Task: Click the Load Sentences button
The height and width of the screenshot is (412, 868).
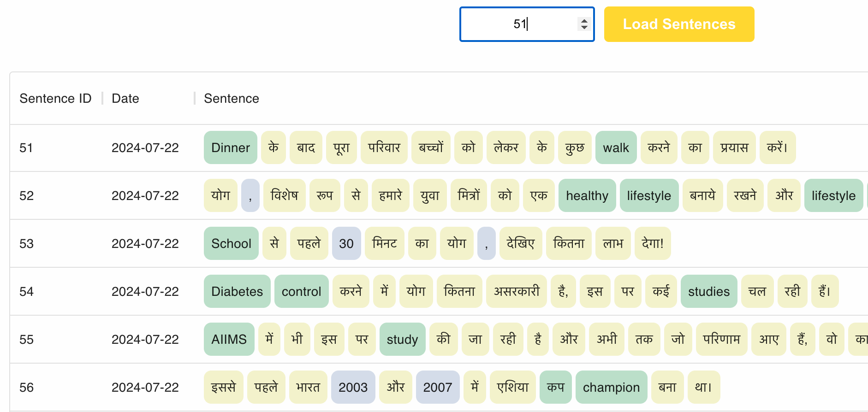Action: pyautogui.click(x=679, y=24)
